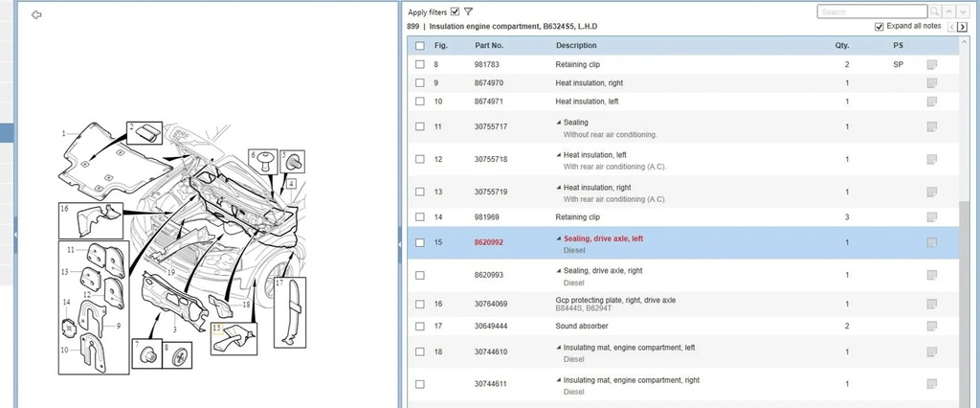Open note icon for Sealing 30755717
This screenshot has width=980, height=408.
click(932, 127)
